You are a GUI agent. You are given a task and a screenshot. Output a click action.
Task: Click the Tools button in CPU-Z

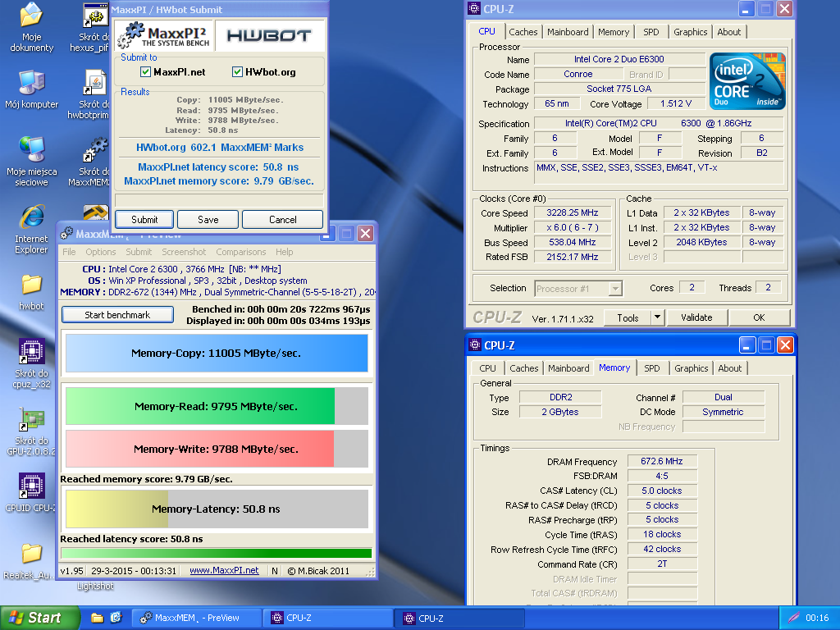click(628, 317)
